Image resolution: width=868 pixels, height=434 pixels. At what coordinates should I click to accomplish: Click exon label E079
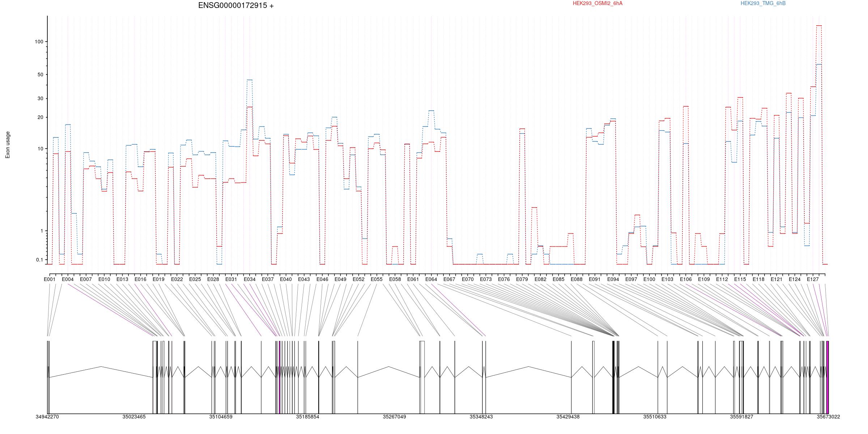tap(522, 279)
